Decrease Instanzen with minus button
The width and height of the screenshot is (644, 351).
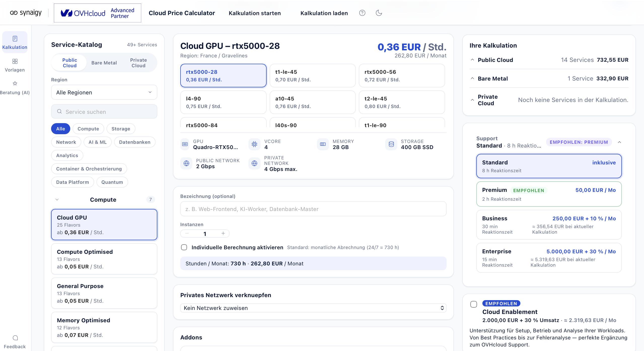(x=187, y=233)
